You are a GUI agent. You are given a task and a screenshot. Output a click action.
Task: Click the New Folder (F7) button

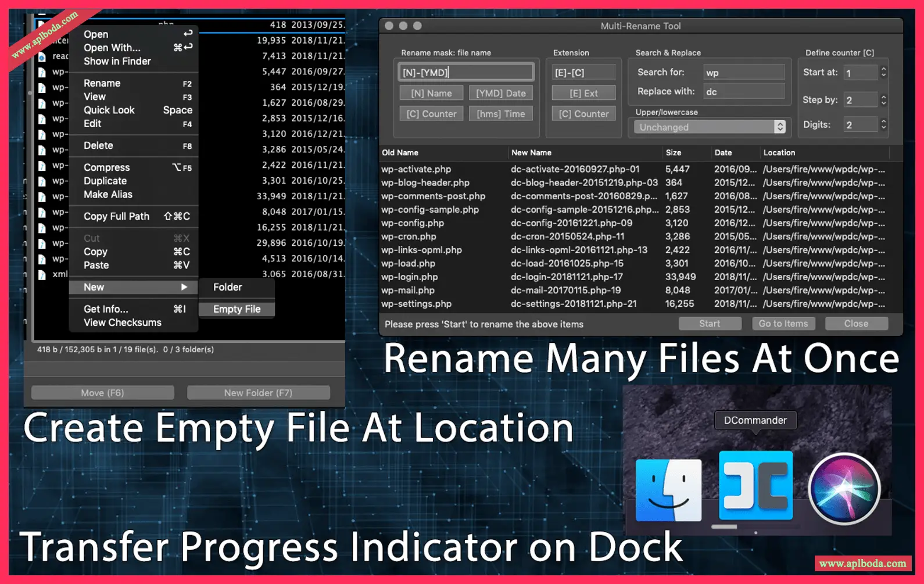tap(258, 393)
